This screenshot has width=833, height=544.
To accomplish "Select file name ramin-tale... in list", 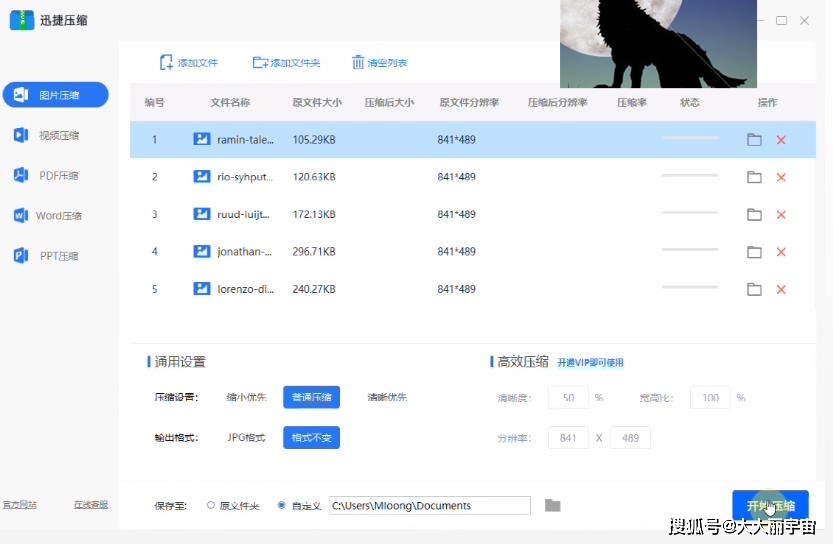I will pos(245,140).
